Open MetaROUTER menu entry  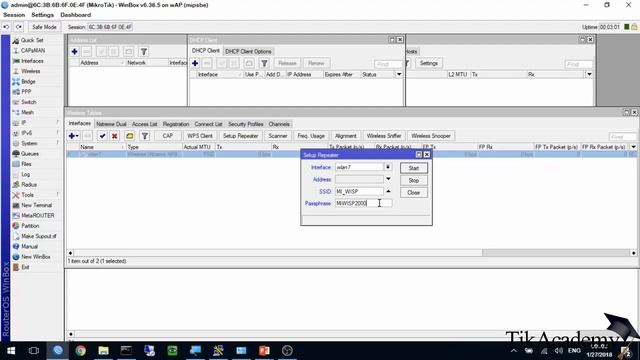(x=38, y=216)
